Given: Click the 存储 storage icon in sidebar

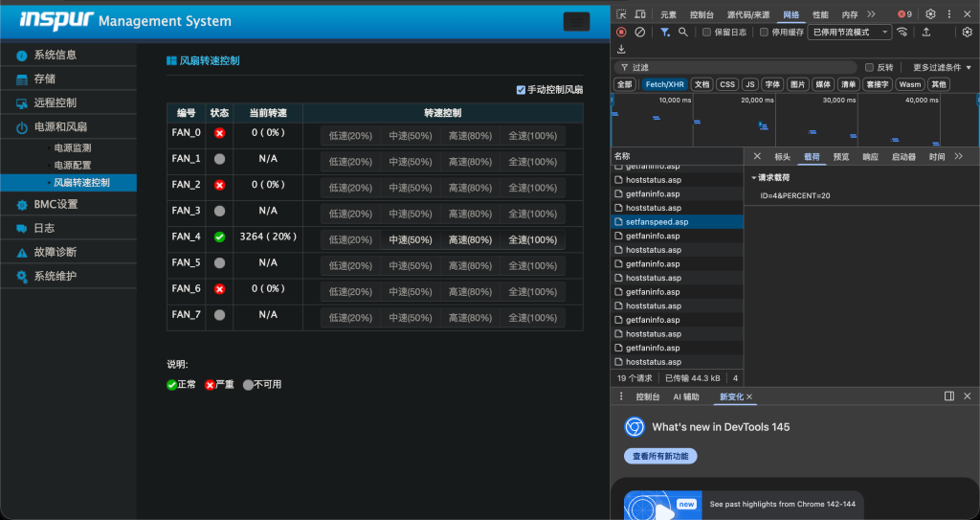Looking at the screenshot, I should click(22, 79).
